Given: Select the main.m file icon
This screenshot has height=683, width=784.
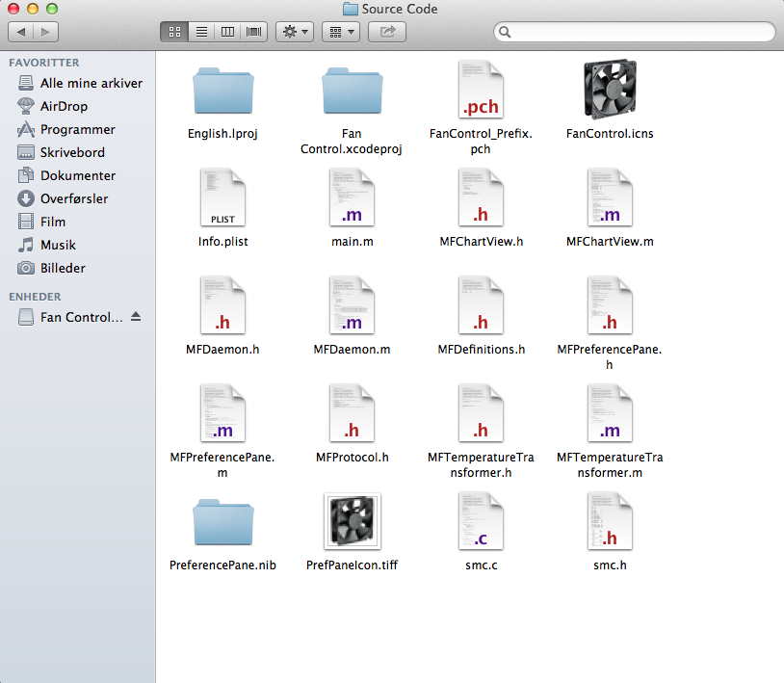Looking at the screenshot, I should 352,197.
